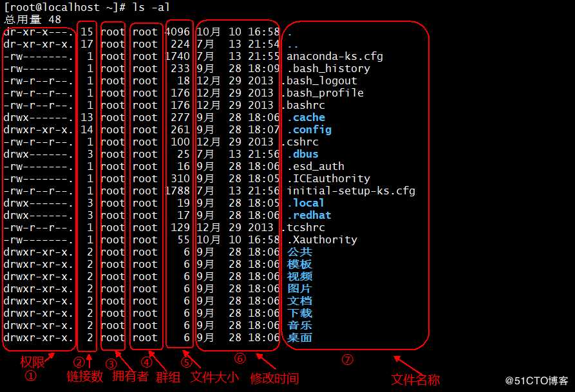Select the size value 1788 of initial-setup-ks.cfg
575x392 pixels.
click(x=177, y=191)
